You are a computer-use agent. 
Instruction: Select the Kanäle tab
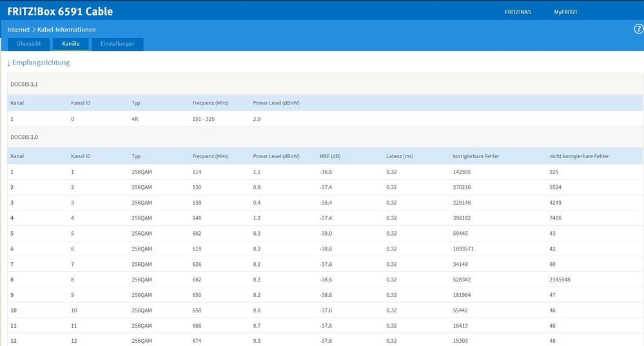pos(70,44)
